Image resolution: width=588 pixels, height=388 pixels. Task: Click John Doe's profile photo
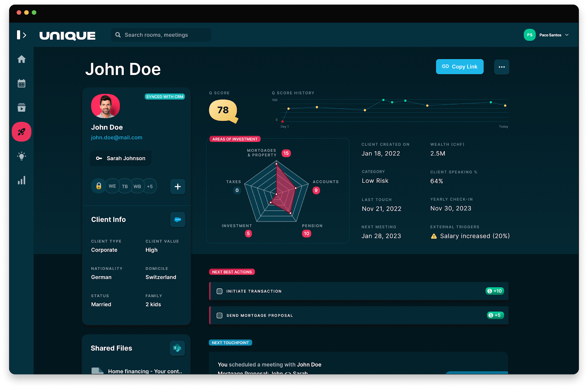click(105, 106)
